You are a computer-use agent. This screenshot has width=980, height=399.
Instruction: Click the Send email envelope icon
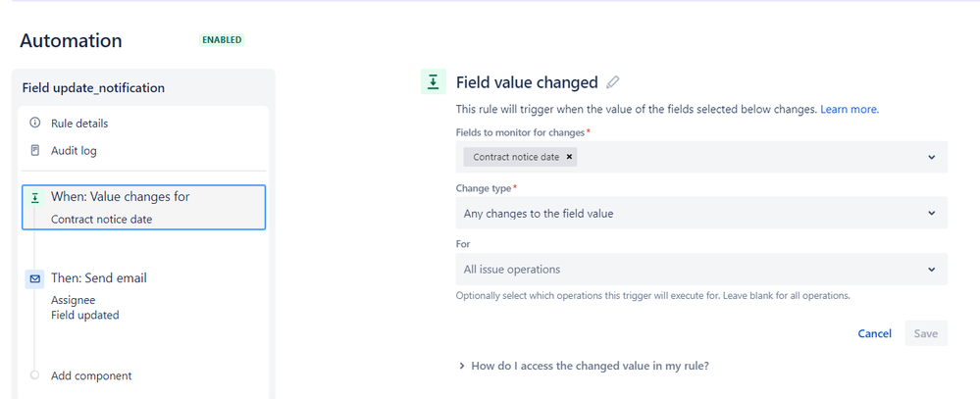[x=35, y=279]
